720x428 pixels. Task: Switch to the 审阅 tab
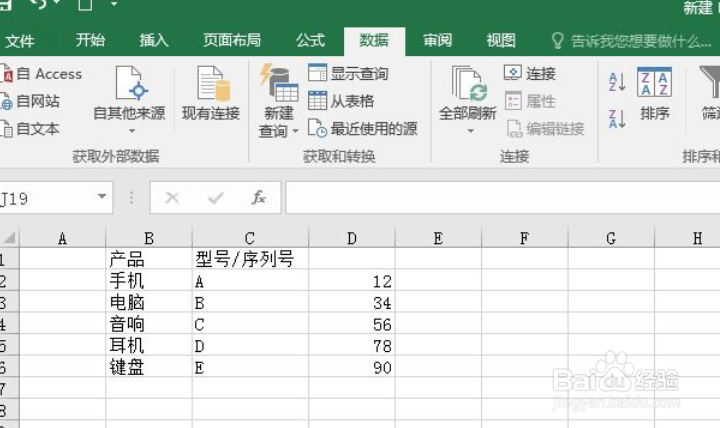[437, 40]
